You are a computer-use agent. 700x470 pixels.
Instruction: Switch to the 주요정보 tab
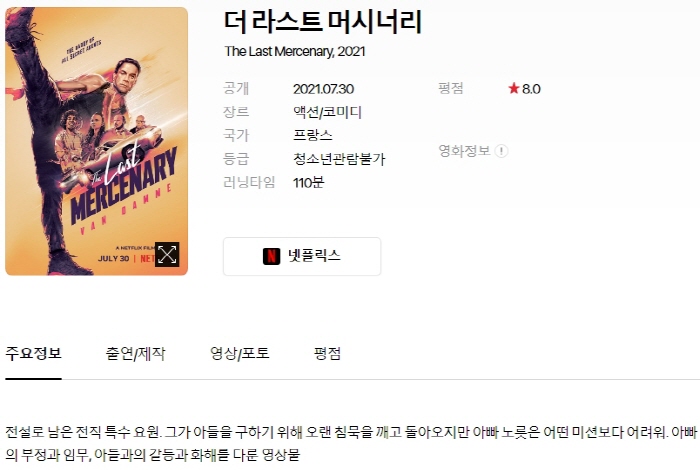pos(33,354)
